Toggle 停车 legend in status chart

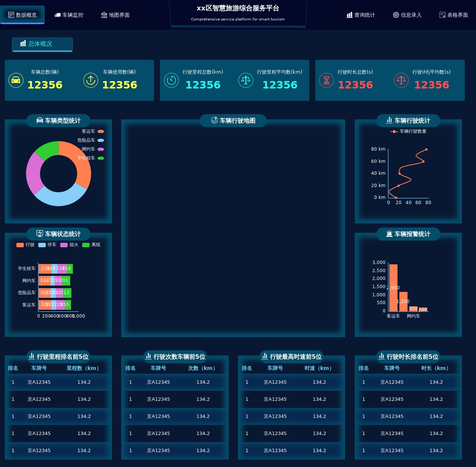pos(47,245)
